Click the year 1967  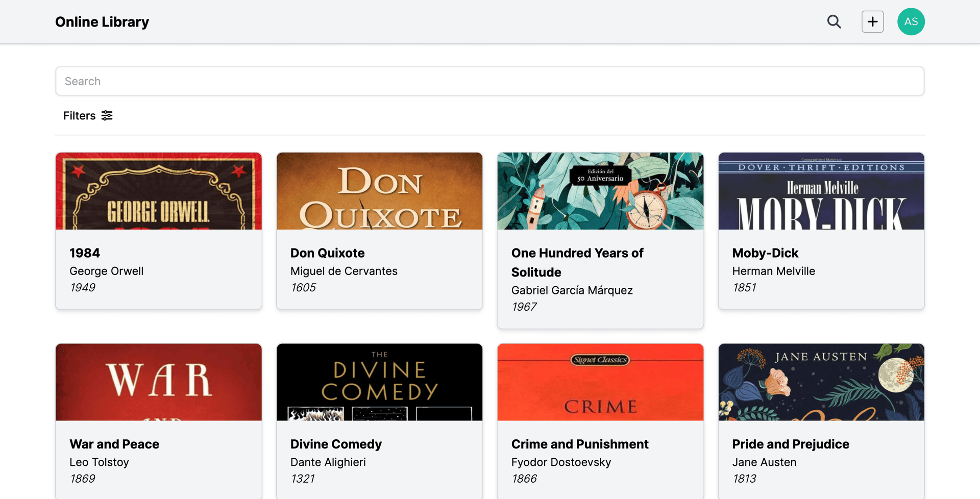(x=524, y=307)
